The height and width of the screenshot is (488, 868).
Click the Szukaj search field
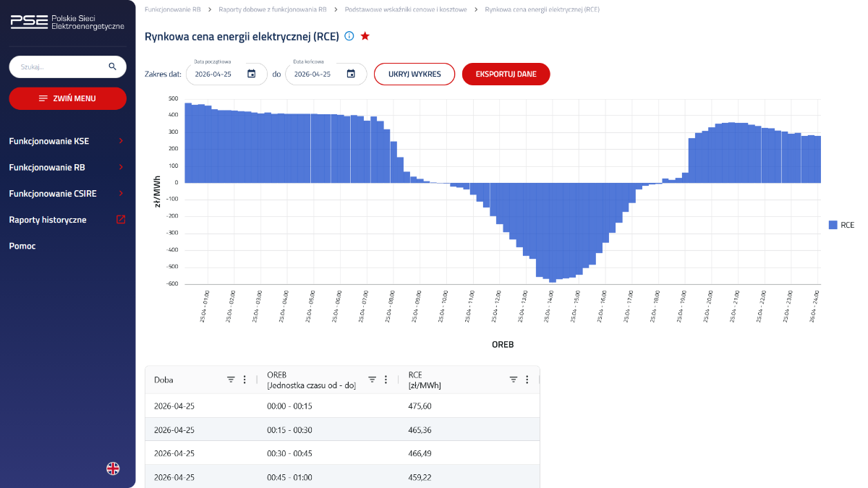click(x=58, y=67)
